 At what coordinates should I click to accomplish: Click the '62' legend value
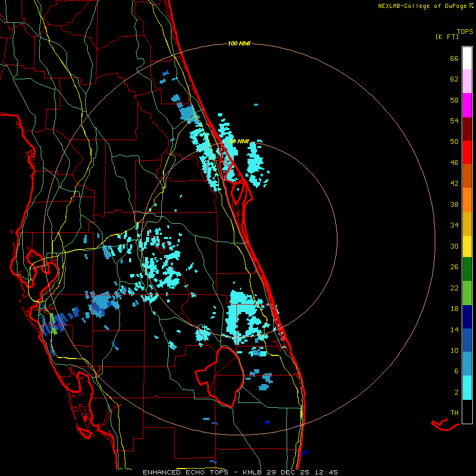click(x=454, y=79)
